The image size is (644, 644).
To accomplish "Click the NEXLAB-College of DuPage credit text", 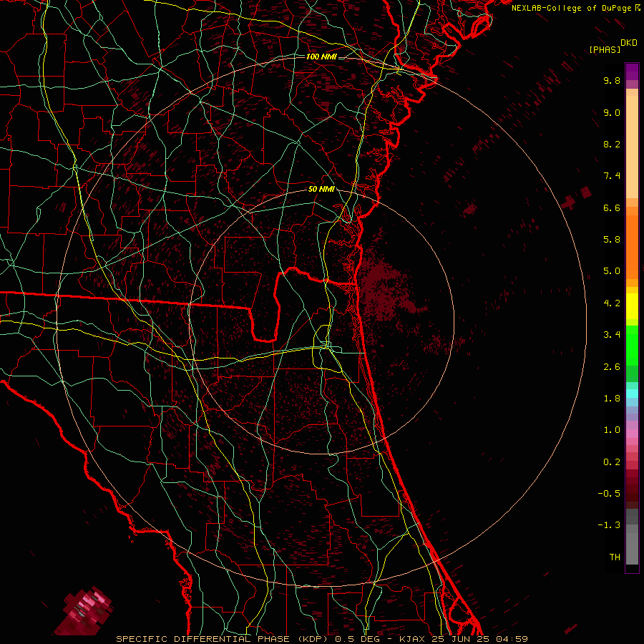I will 571,8.
